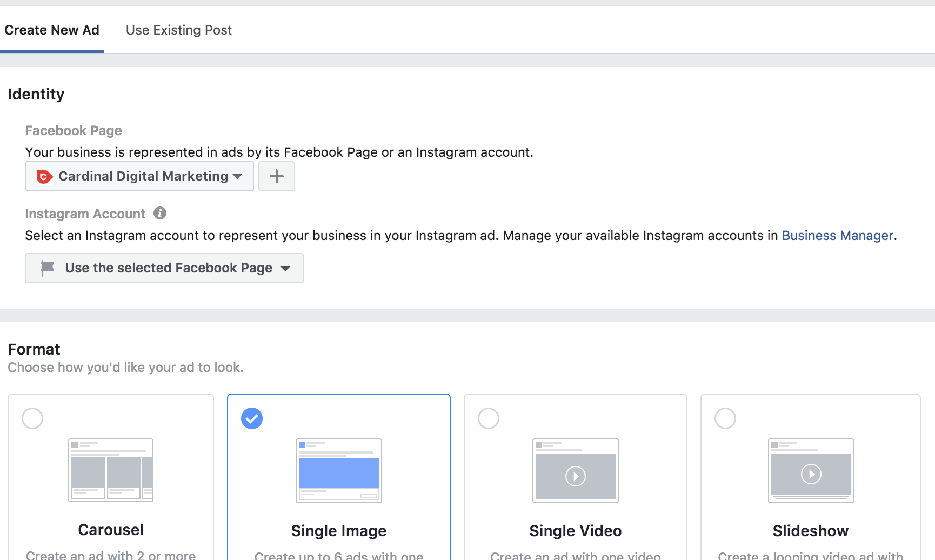Click the Instagram Account info icon

(160, 213)
